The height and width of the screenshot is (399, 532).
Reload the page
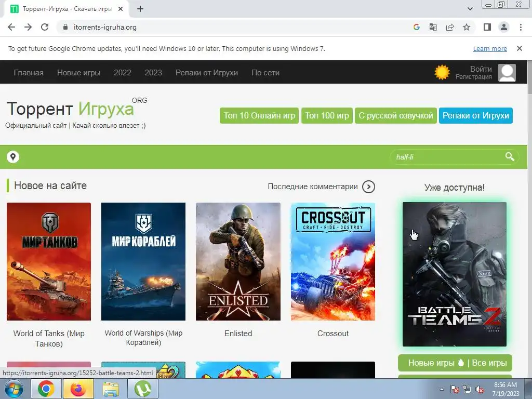[45, 27]
